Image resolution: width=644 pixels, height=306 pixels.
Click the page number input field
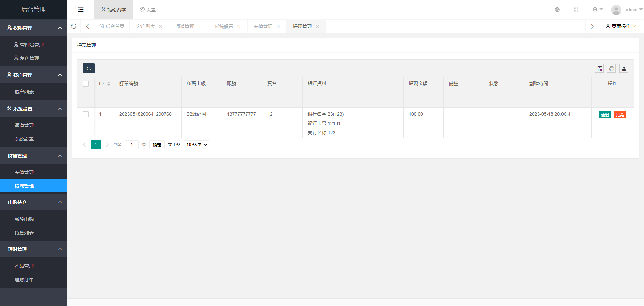(x=132, y=145)
